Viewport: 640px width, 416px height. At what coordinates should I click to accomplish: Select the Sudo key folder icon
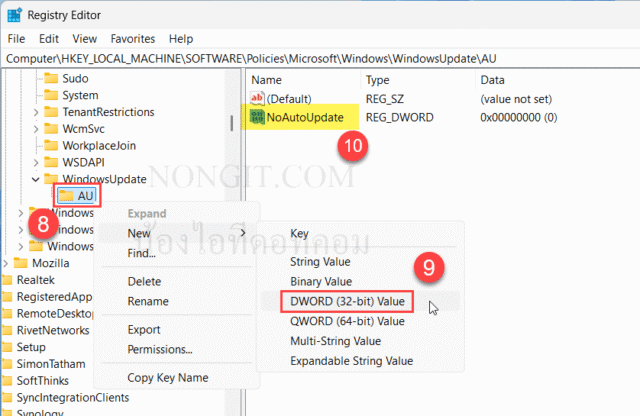click(51, 78)
